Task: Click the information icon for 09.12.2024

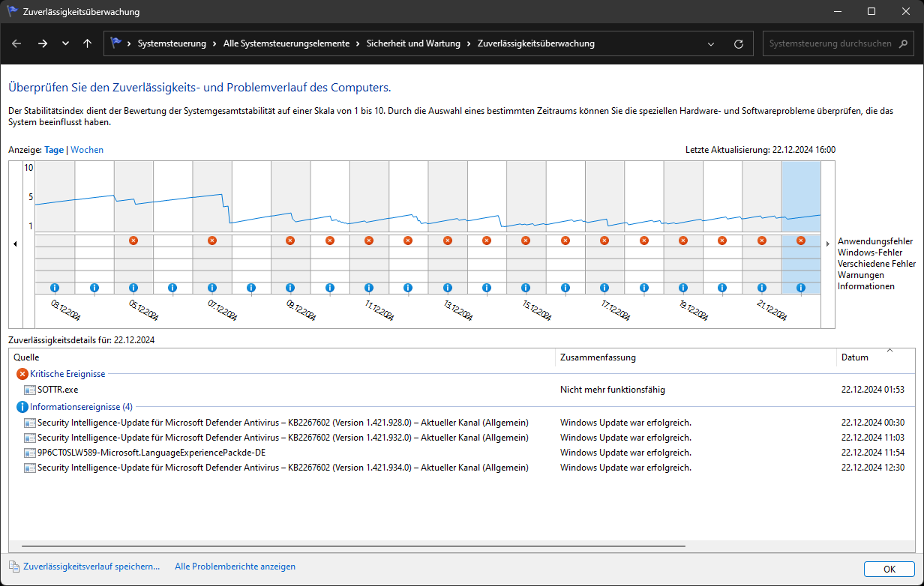Action: click(290, 288)
